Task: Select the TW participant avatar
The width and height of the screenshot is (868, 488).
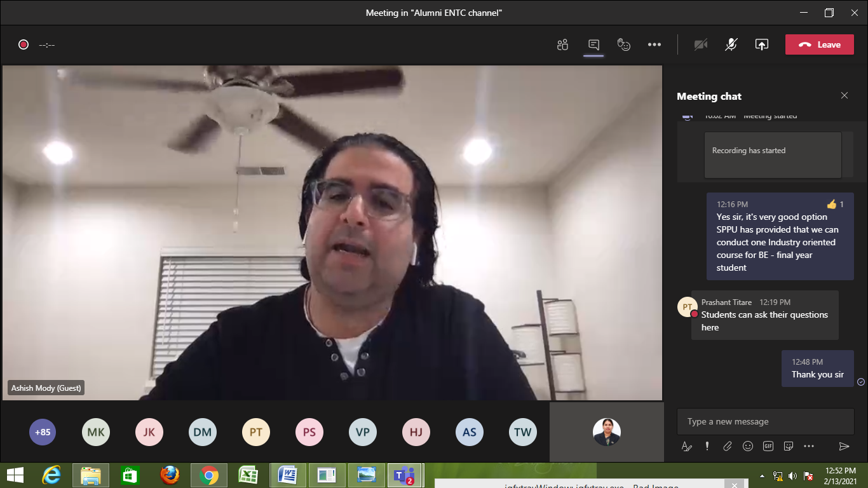Action: 523,433
